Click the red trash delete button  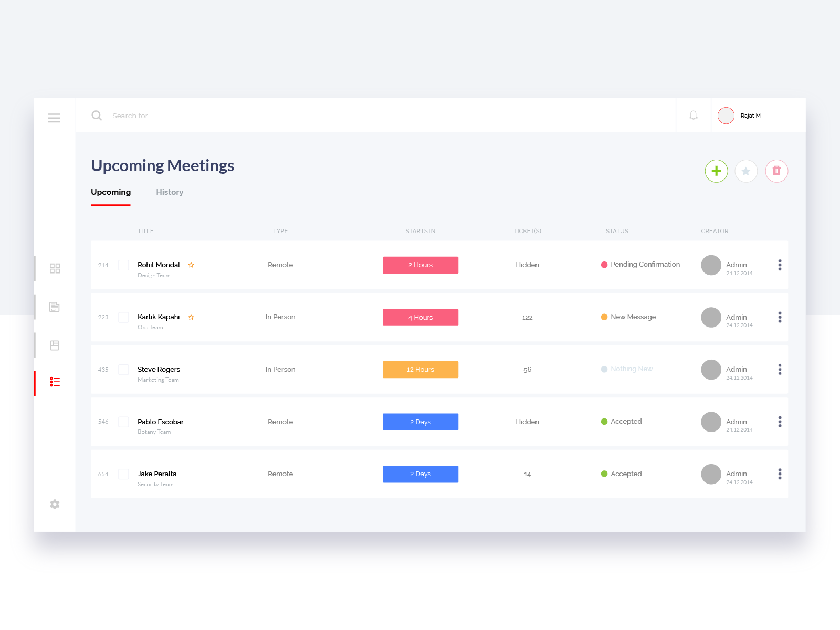coord(776,171)
